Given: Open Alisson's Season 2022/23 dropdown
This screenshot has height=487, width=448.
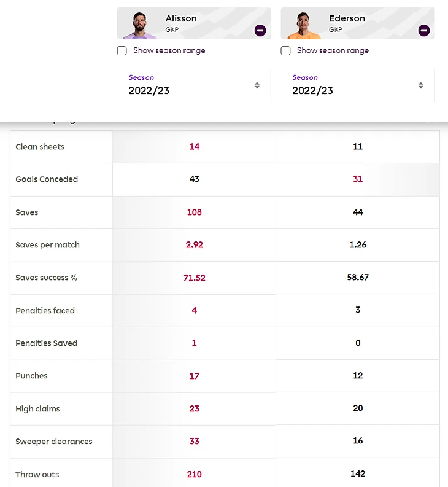Looking at the screenshot, I should pos(194,85).
